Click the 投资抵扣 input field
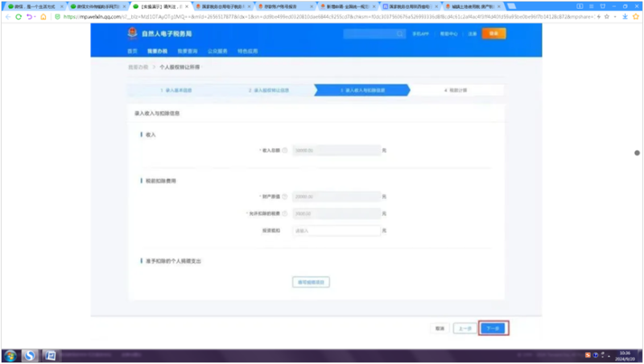Screen dimensions: 644x364 point(335,230)
